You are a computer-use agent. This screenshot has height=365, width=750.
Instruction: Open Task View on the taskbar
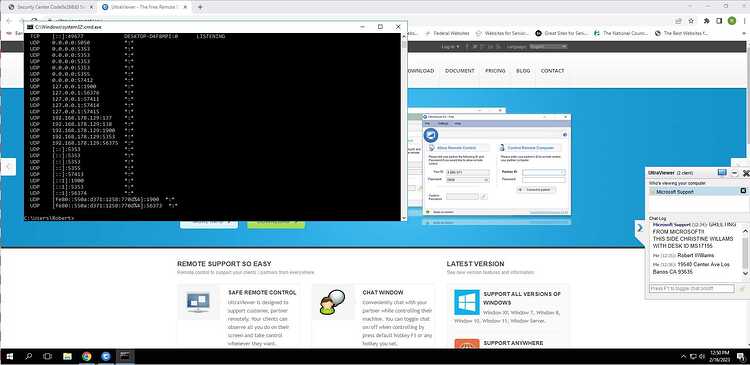(x=47, y=356)
